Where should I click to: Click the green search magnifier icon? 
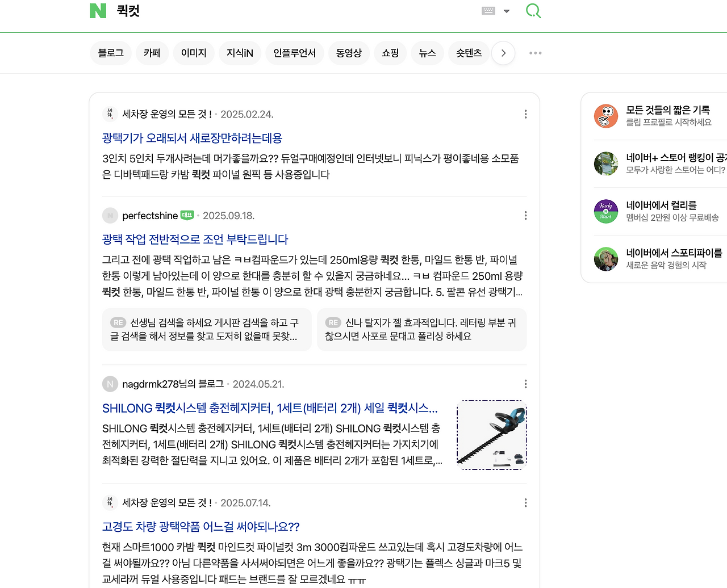point(533,10)
